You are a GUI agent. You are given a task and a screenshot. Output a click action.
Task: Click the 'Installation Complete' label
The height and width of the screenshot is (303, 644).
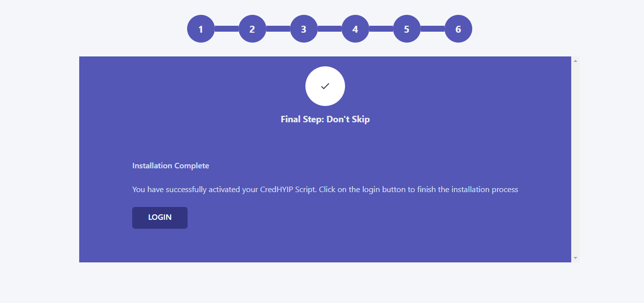171,166
